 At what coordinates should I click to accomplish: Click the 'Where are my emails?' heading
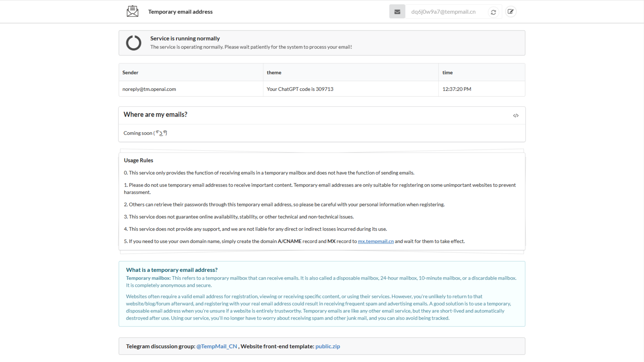coord(155,115)
